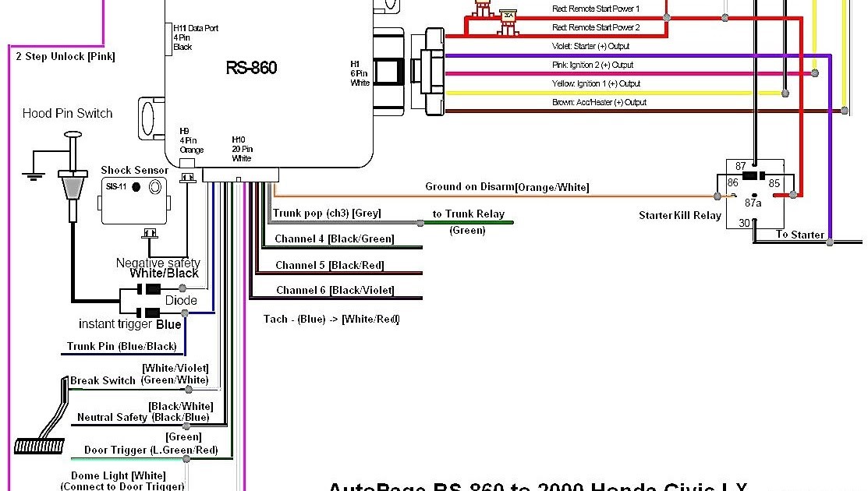Click relay terminal 85 label
The height and width of the screenshot is (491, 868).
[774, 183]
